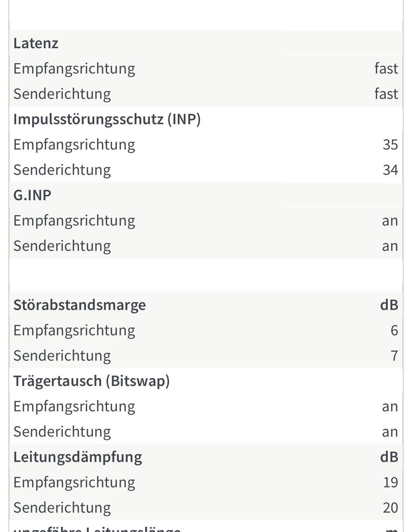
Task: Click the Impulsstörungsschutz (INP) heading
Action: 107,119
